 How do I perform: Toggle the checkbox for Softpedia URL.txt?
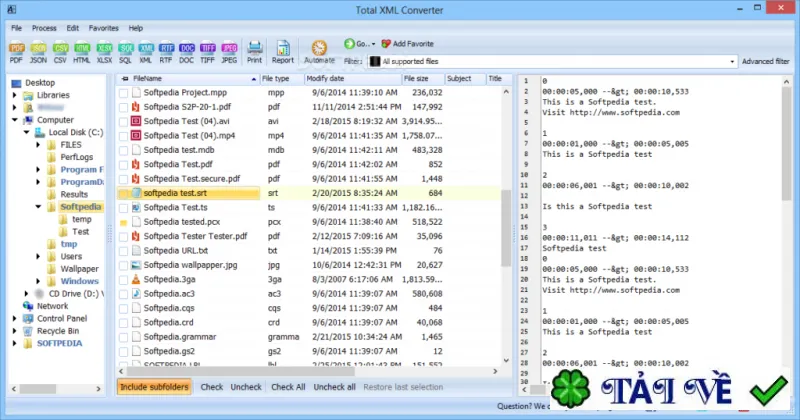pyautogui.click(x=123, y=251)
